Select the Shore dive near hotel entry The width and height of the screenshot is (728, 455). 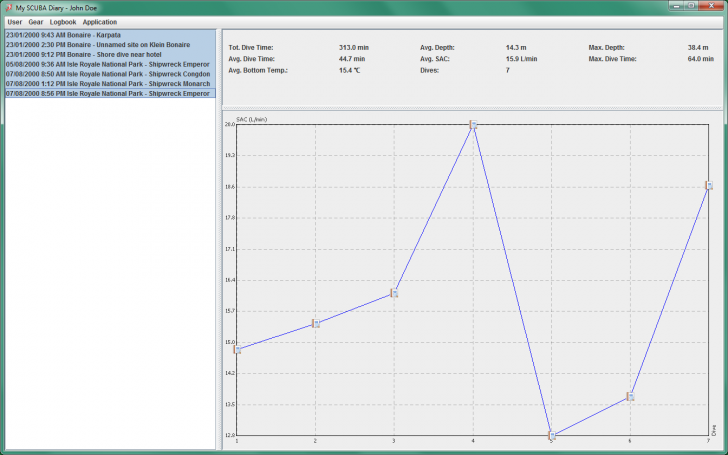[x=83, y=54]
